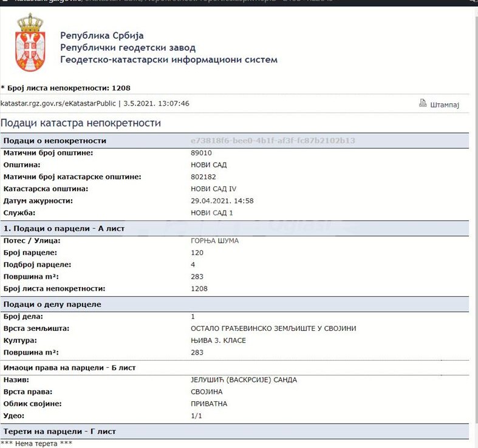Click the municipality number value 89010
478x448 pixels.
(x=201, y=153)
